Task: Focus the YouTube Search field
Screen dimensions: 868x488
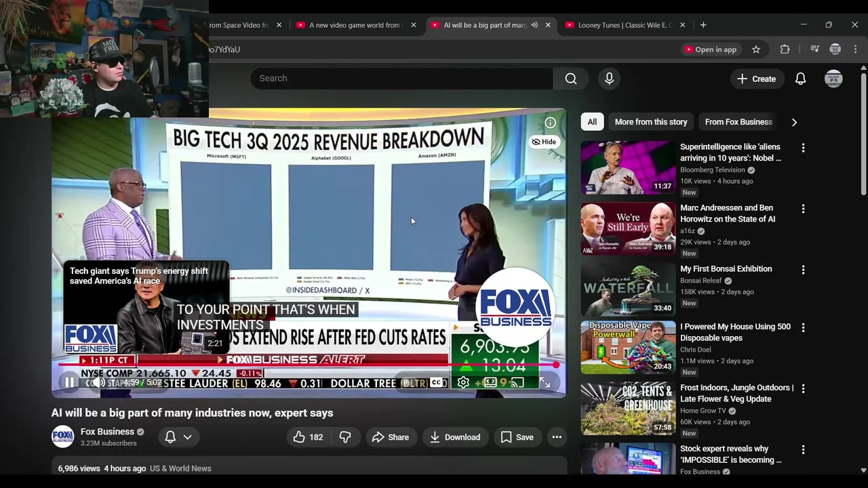Action: point(401,79)
